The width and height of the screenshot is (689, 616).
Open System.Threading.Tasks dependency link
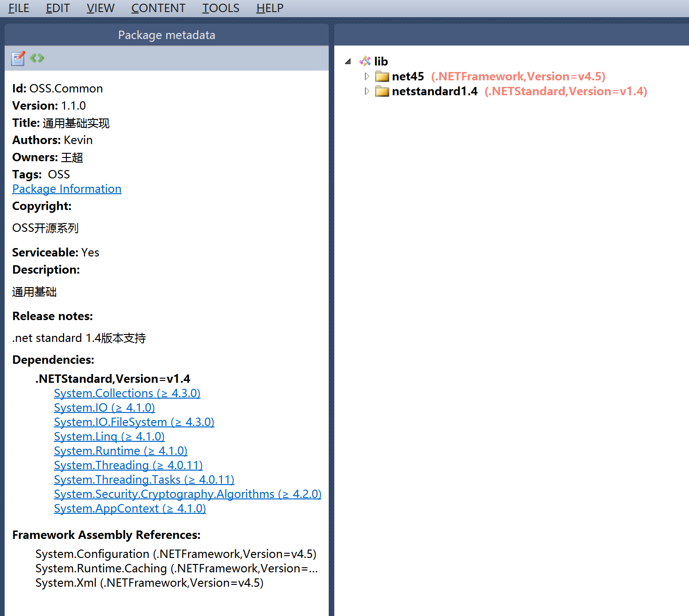point(144,480)
